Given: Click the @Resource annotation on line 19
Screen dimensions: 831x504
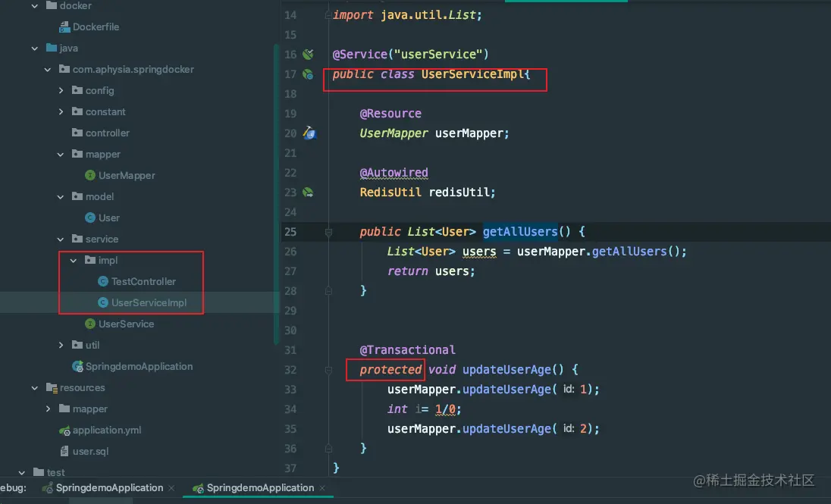Looking at the screenshot, I should 390,114.
